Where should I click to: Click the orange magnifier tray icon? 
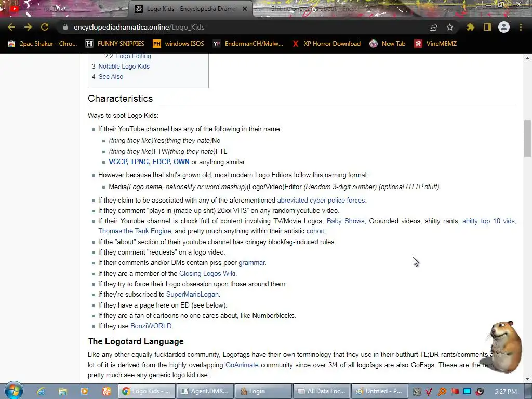(442, 392)
